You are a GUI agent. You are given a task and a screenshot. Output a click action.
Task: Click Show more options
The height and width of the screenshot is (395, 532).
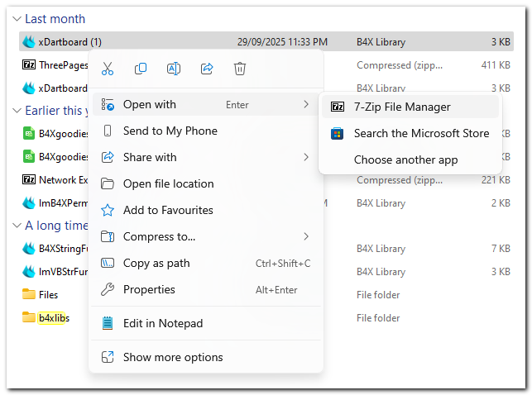click(x=172, y=357)
